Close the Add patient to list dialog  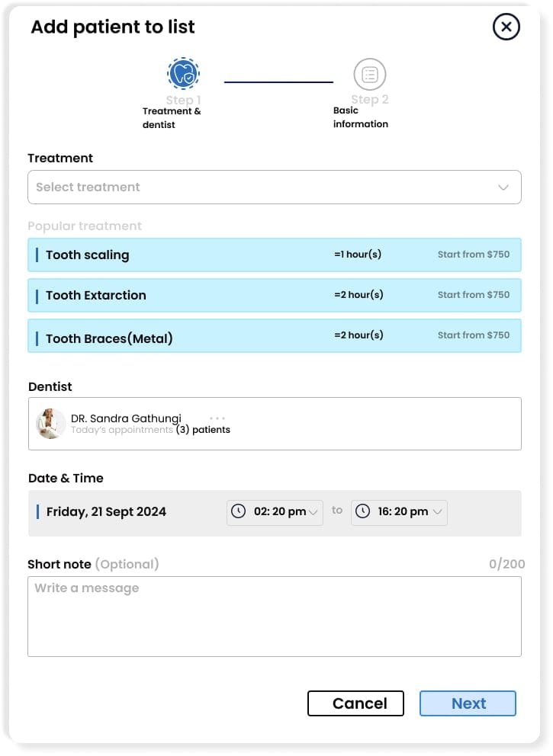pyautogui.click(x=506, y=27)
